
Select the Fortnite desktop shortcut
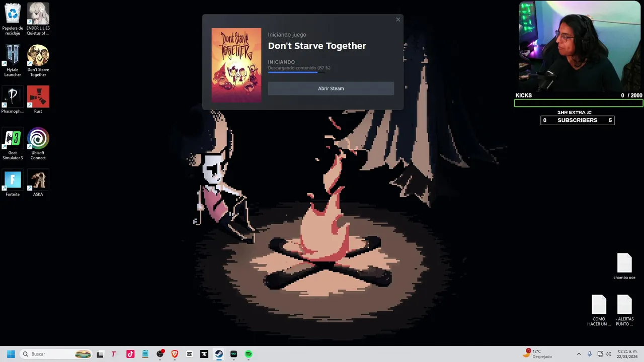tap(13, 183)
